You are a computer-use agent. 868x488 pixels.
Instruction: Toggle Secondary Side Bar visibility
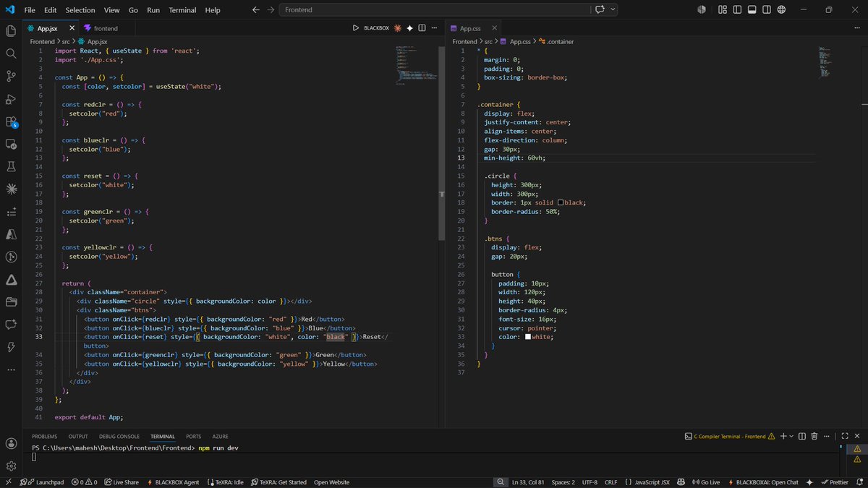(x=766, y=10)
